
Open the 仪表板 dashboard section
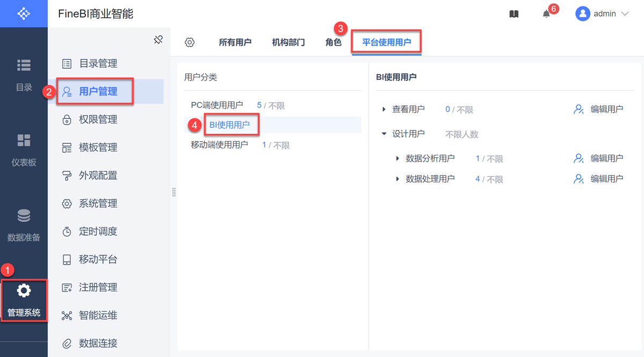[24, 150]
